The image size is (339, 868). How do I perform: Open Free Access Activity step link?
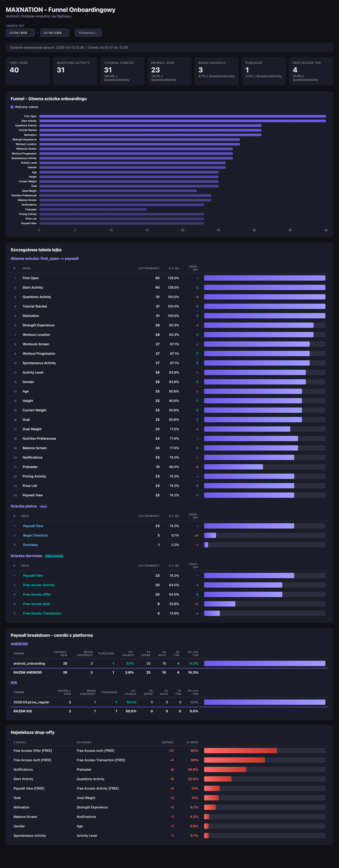(x=39, y=585)
